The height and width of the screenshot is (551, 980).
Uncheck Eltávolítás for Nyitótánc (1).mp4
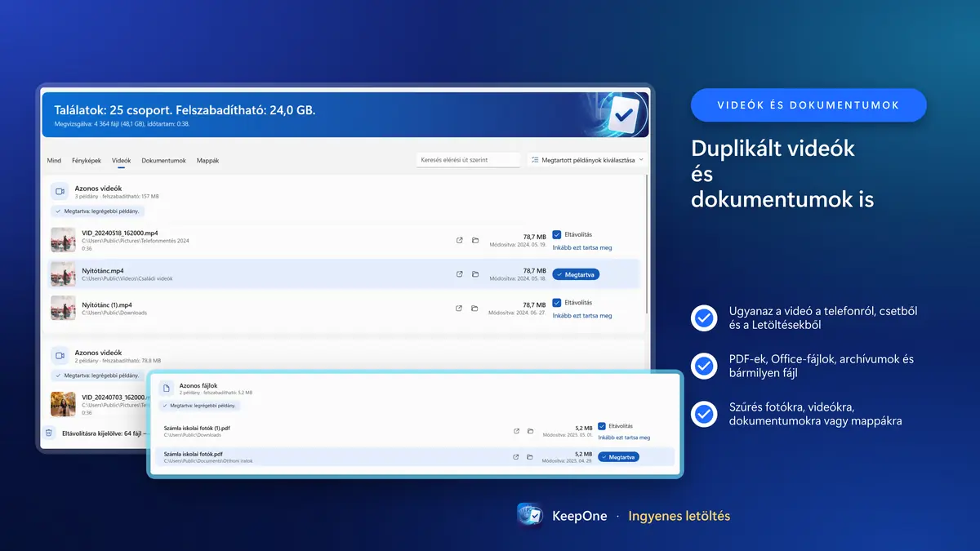tap(557, 303)
